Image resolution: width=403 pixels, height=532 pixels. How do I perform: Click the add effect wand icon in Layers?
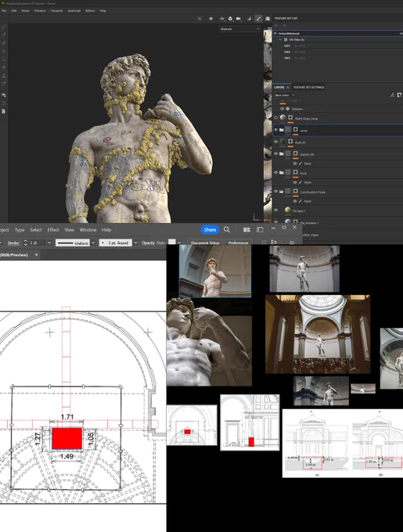point(392,95)
